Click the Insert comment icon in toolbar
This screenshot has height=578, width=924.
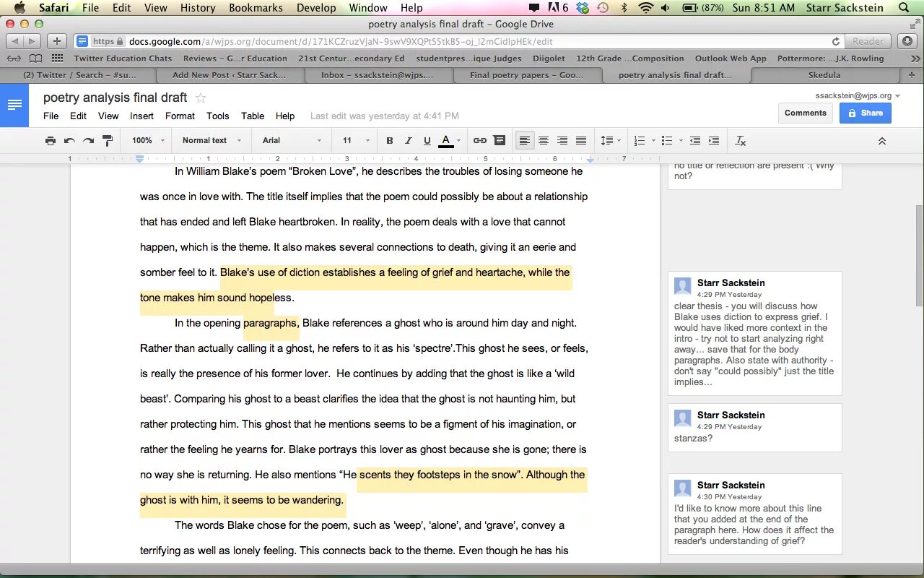pos(500,141)
